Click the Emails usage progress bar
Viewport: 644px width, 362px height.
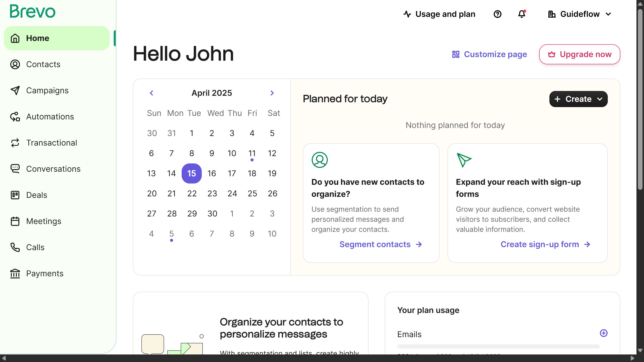point(498,346)
